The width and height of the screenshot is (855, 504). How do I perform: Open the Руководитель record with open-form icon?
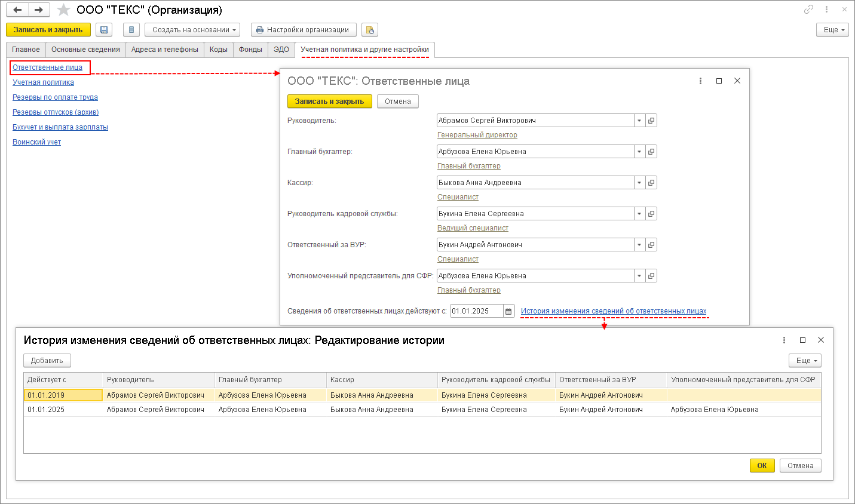pyautogui.click(x=651, y=121)
